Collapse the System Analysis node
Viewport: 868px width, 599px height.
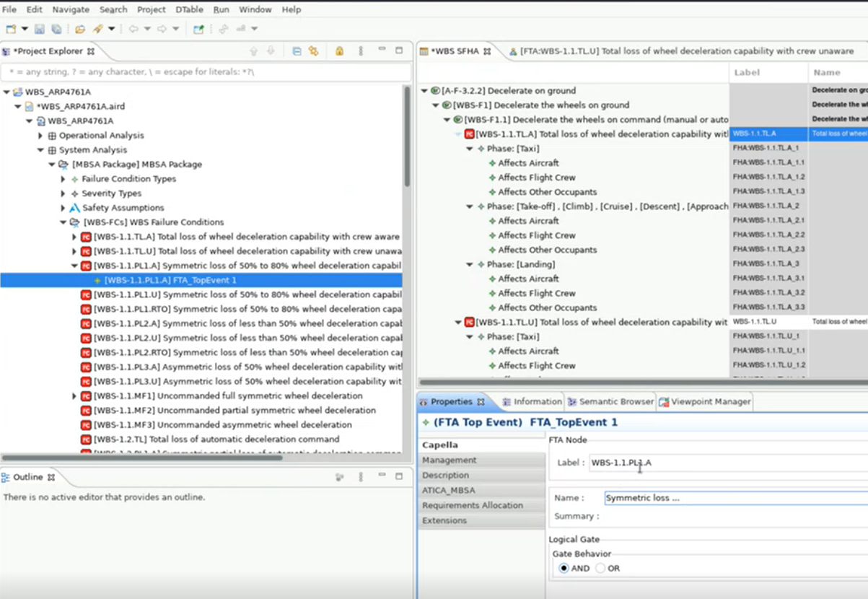(40, 150)
